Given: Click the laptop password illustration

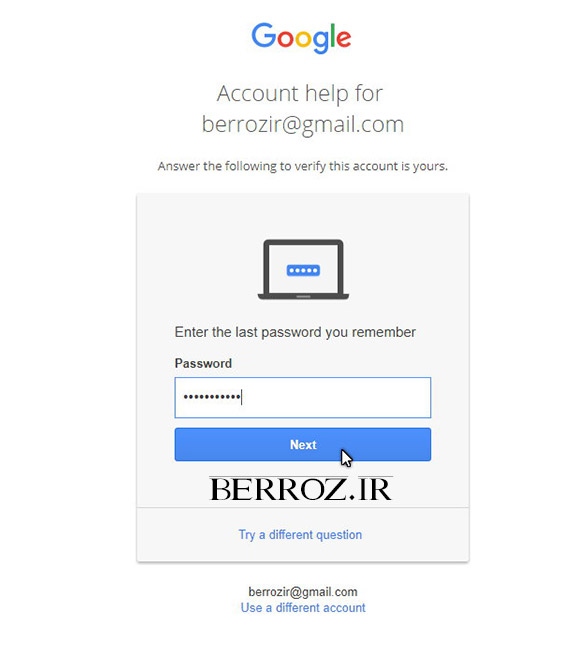Looking at the screenshot, I should click(303, 269).
